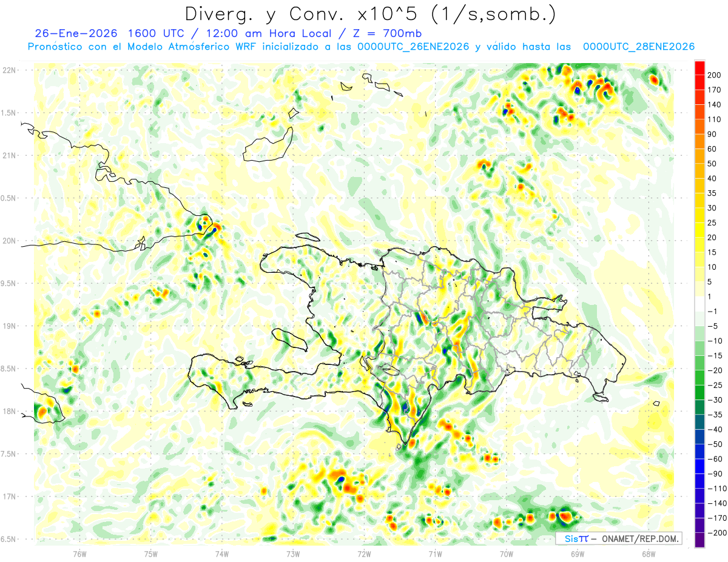Click the '9.5N' latitude axis label

coord(9,283)
